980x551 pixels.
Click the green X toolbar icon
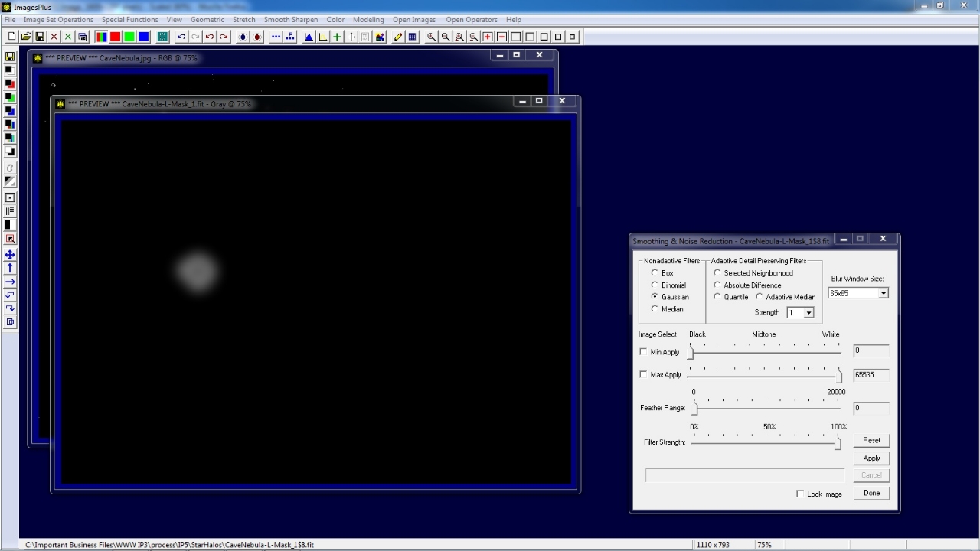coord(68,37)
